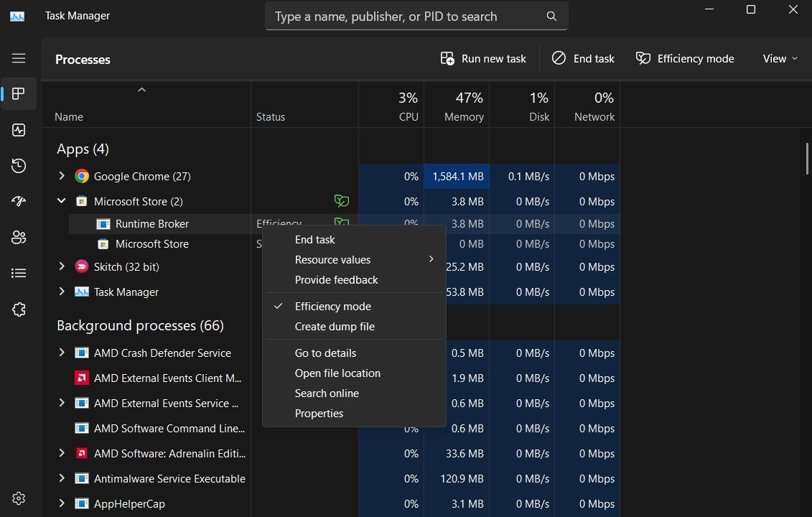Open the Performance page in sidebar
Screen dimensions: 812x517
coord(19,130)
